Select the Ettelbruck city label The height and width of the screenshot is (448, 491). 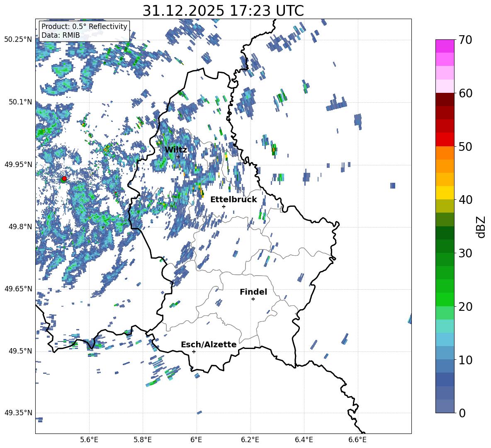[x=233, y=199]
